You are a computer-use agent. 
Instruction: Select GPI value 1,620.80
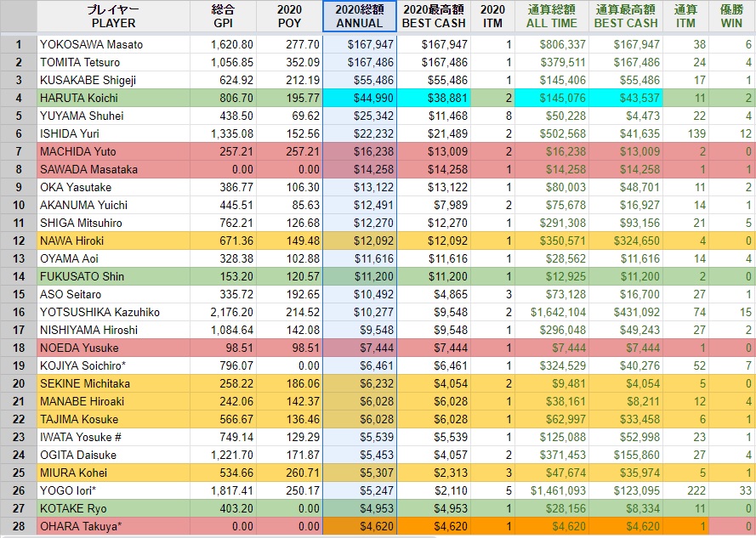click(x=224, y=44)
